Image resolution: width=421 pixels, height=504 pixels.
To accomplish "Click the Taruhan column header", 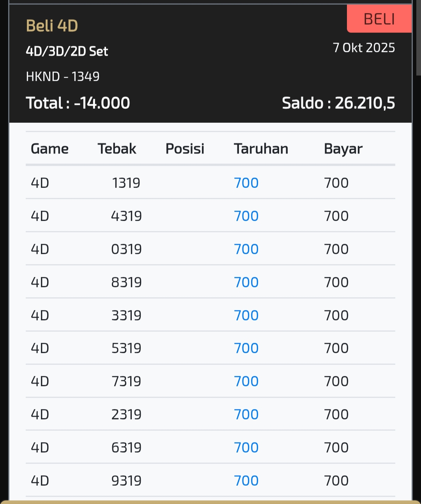I will click(261, 149).
